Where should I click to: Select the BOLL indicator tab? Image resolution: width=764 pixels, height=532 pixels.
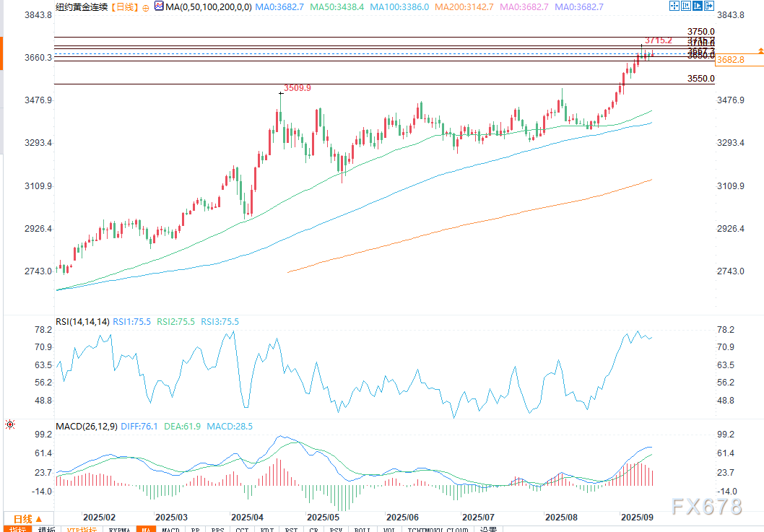click(363, 531)
